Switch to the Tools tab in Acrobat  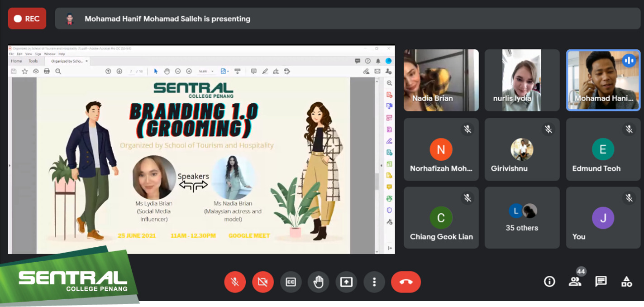pos(33,61)
